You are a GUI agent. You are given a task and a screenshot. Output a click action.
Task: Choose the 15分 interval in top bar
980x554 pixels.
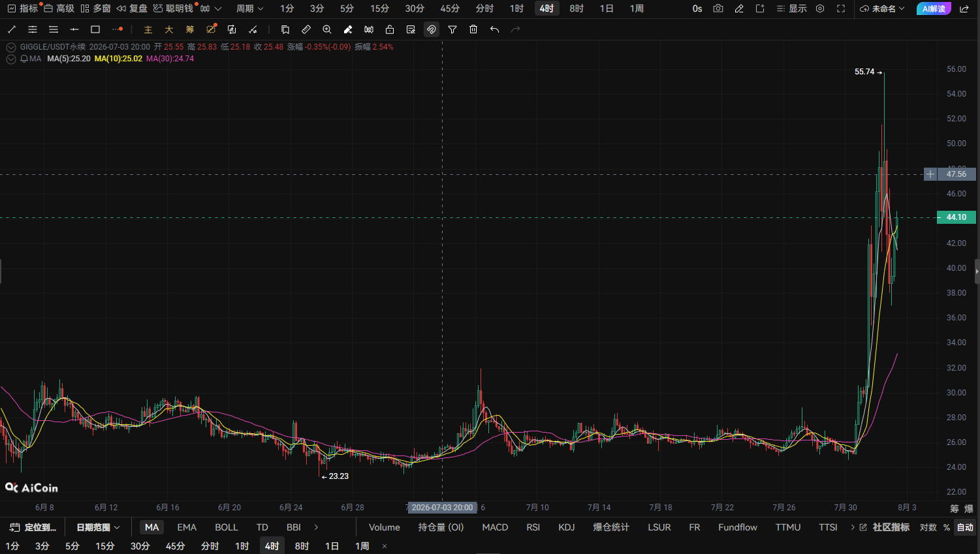[x=379, y=8]
